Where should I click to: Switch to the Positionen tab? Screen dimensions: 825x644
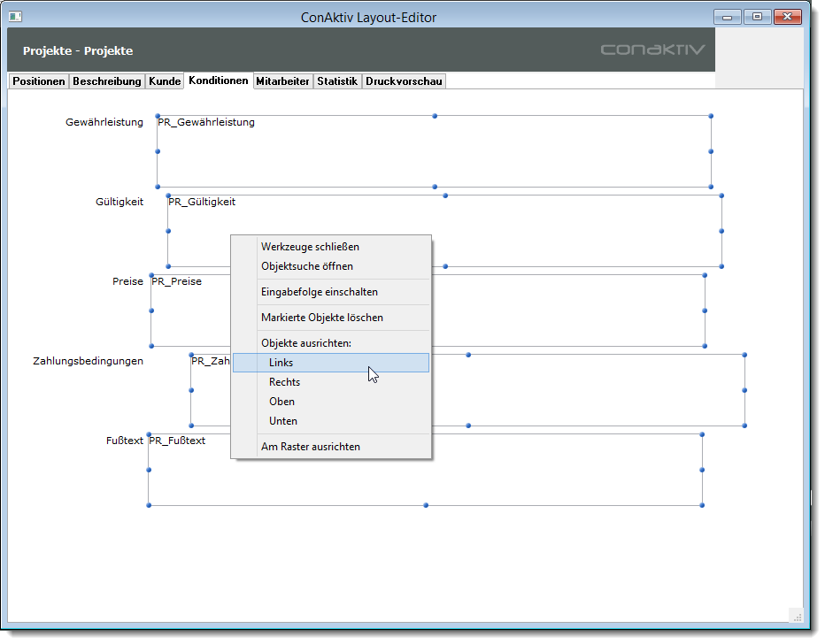(x=39, y=81)
